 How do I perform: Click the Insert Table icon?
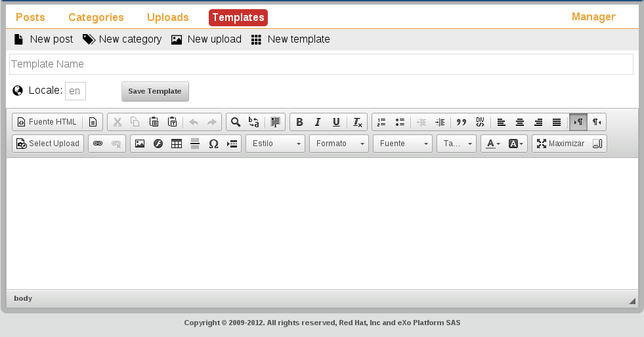click(177, 144)
